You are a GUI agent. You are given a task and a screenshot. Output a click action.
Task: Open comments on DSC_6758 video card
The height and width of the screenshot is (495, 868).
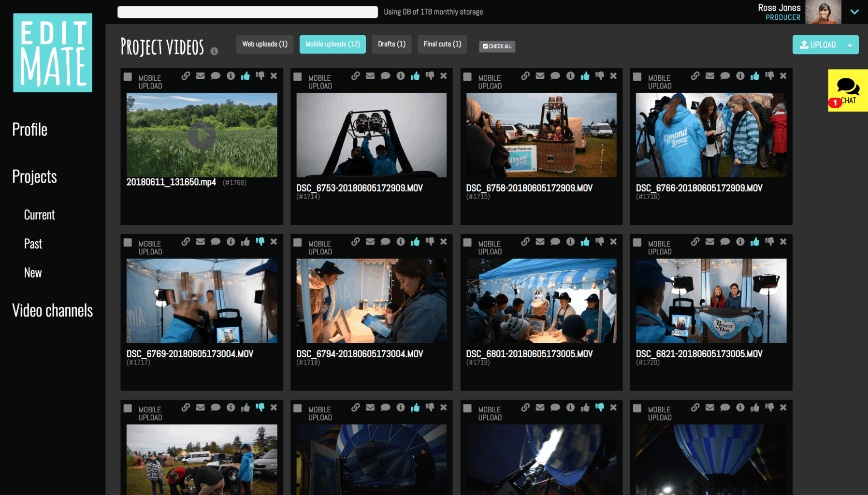point(555,76)
